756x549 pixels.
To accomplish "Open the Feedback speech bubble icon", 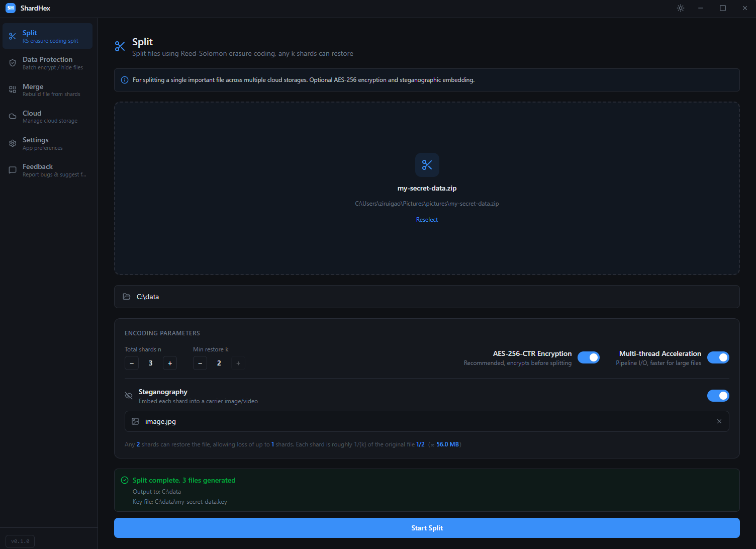I will (x=13, y=169).
